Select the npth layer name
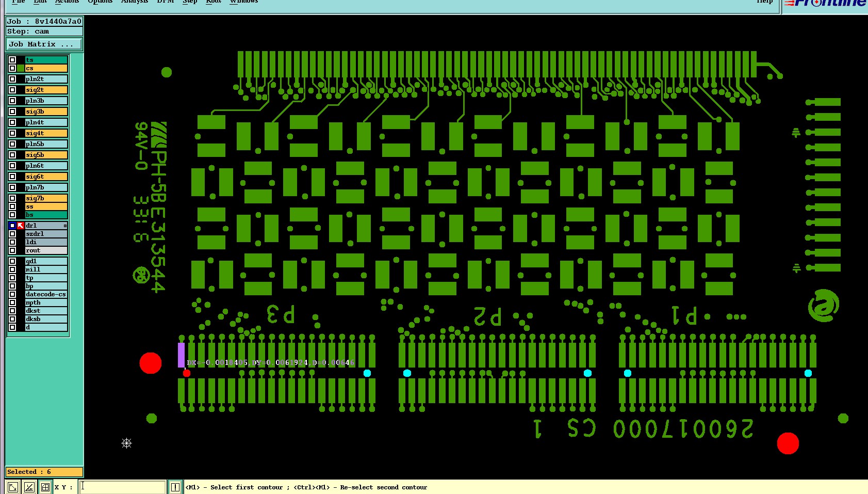This screenshot has height=494, width=868. [x=46, y=302]
